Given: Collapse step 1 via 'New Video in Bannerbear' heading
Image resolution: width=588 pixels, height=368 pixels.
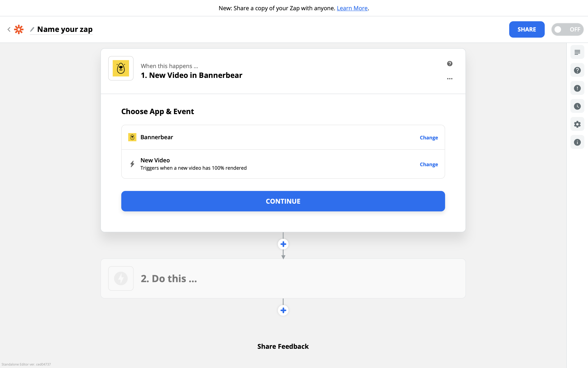Looking at the screenshot, I should 192,75.
